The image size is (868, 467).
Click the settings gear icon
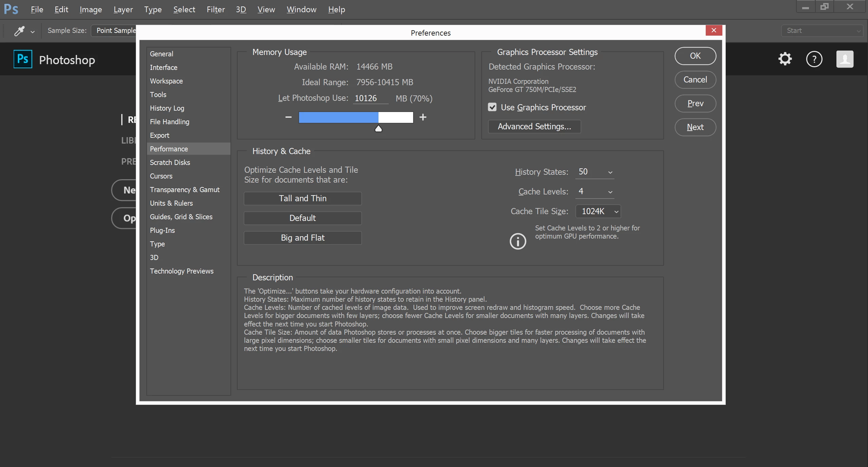pyautogui.click(x=785, y=59)
